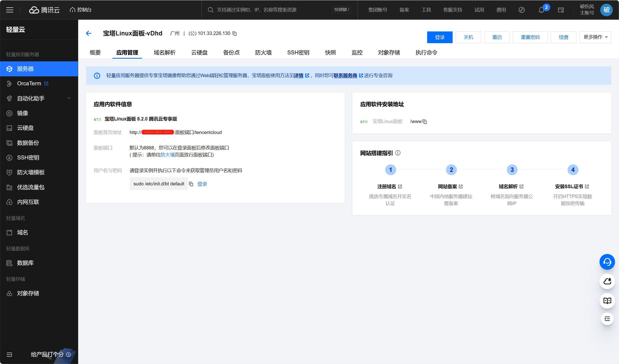Go back with the blue arrow
This screenshot has width=619, height=364.
pyautogui.click(x=89, y=33)
